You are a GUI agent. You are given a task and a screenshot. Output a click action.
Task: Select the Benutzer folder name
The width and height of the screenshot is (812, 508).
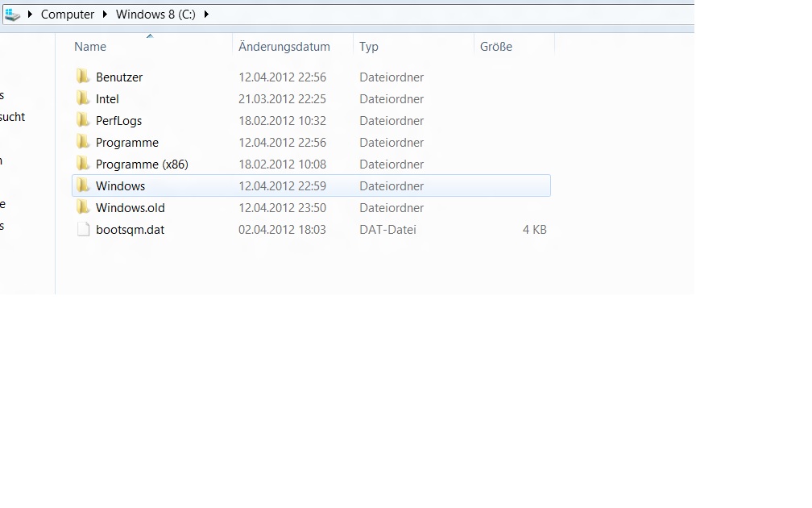(119, 77)
